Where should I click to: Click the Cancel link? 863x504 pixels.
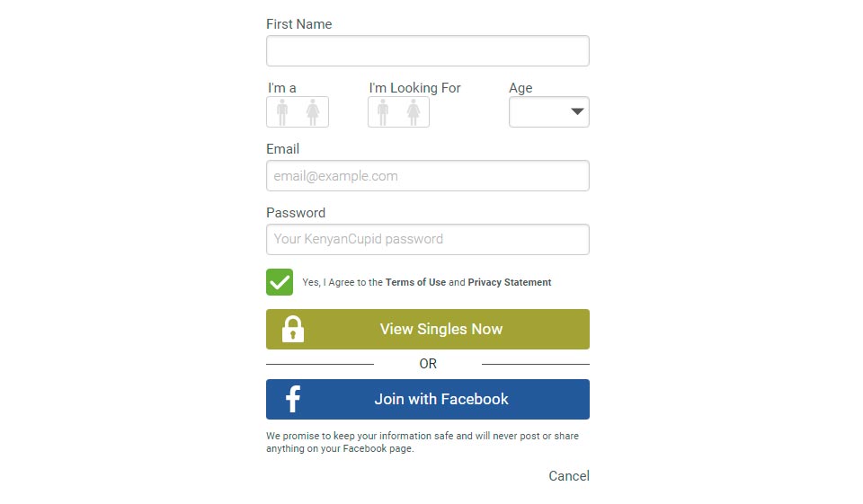(569, 476)
